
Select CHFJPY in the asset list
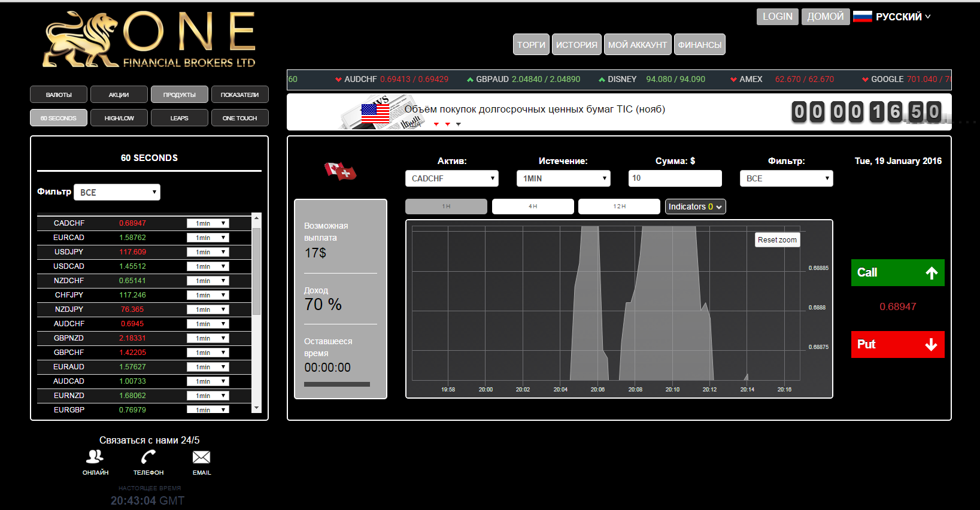coord(144,295)
